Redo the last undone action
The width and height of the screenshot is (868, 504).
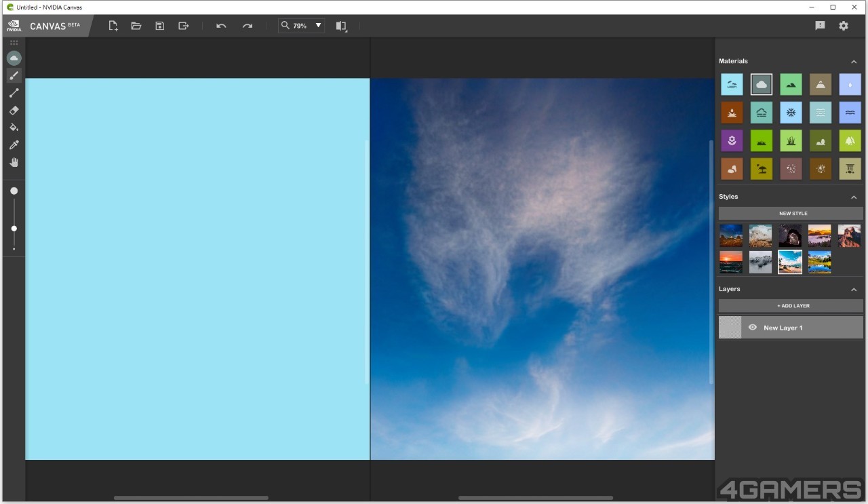click(x=248, y=26)
